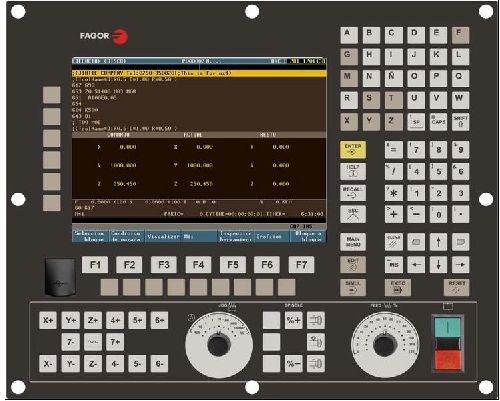The height and width of the screenshot is (401, 500).
Task: Hit the yellow ENTER key
Action: (353, 150)
